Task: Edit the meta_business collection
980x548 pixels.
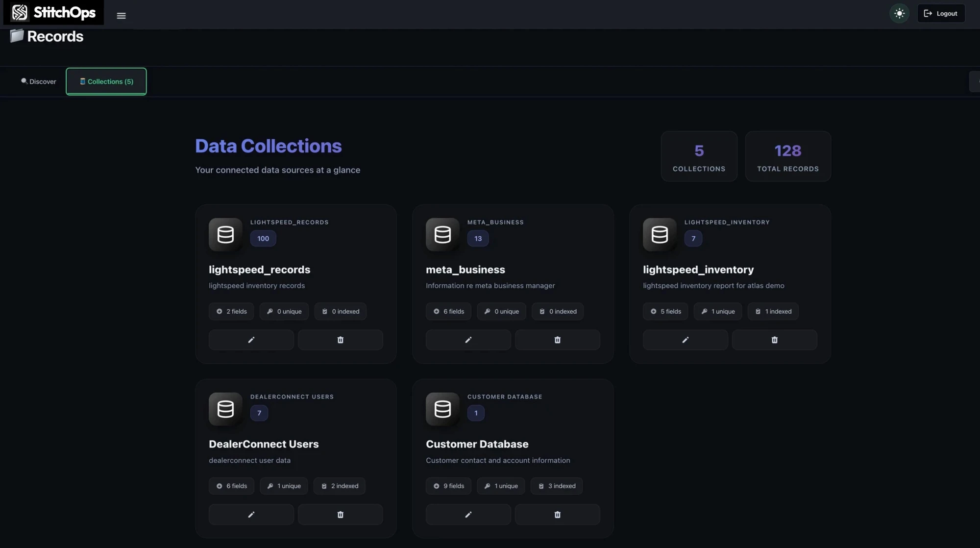Action: pyautogui.click(x=468, y=340)
